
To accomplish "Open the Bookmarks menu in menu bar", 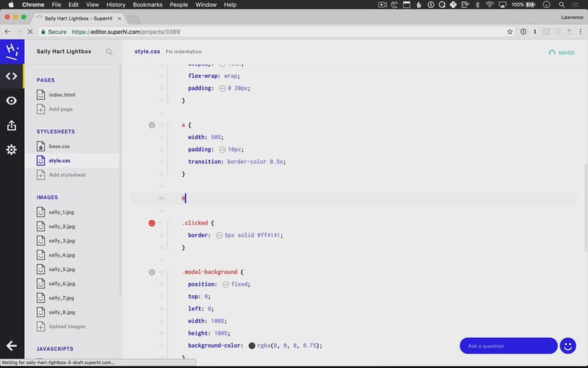I will point(148,5).
